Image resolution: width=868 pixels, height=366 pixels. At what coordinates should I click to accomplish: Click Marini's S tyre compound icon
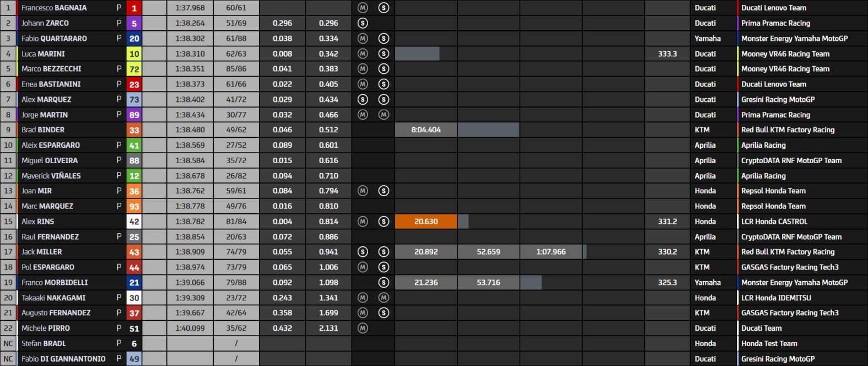[x=384, y=54]
